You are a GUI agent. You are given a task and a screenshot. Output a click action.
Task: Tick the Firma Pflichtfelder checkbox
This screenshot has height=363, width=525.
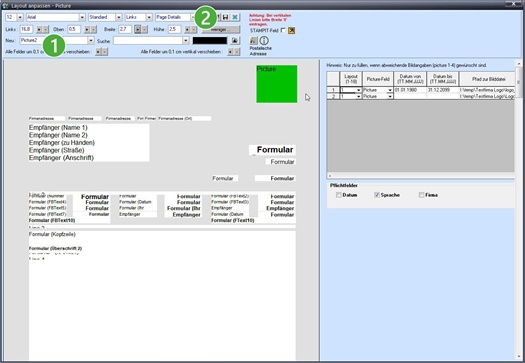click(x=421, y=195)
